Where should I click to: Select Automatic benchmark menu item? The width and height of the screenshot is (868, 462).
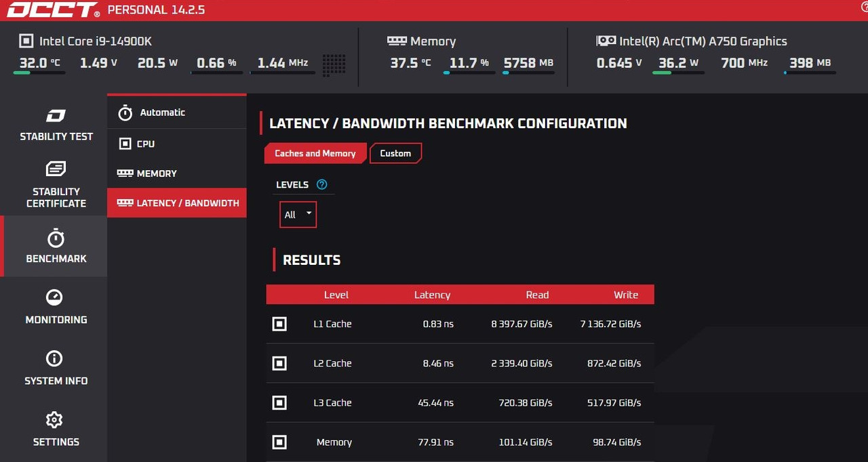point(176,112)
